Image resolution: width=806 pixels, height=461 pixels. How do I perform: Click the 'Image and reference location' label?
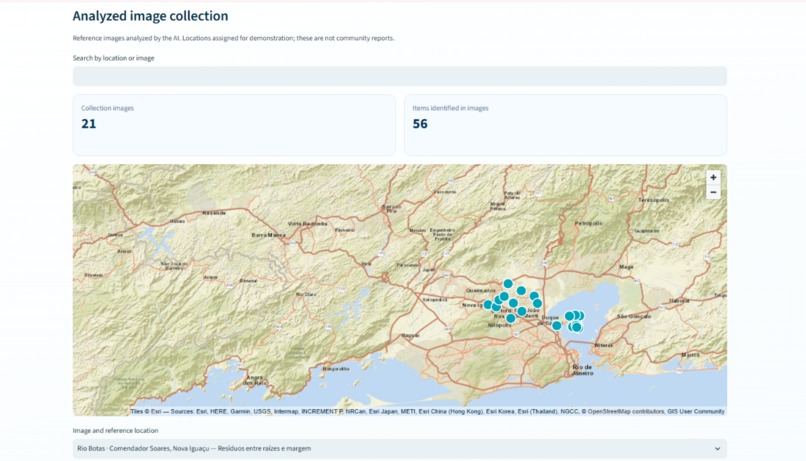(116, 431)
